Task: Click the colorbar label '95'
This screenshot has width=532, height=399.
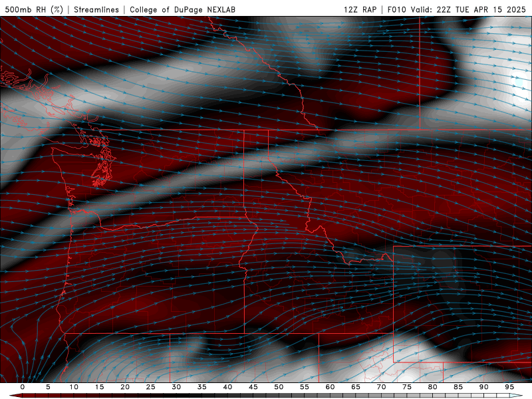Action: click(509, 387)
